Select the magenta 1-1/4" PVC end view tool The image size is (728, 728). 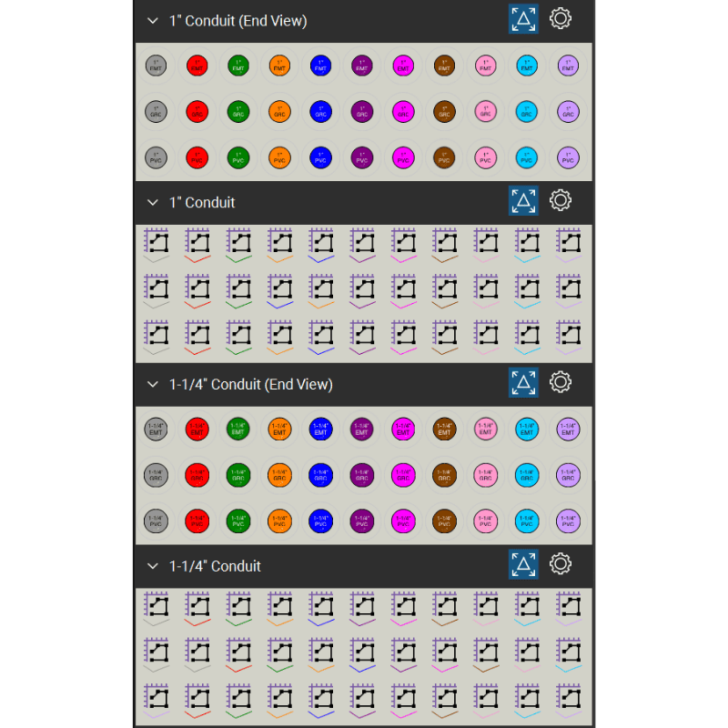pos(403,521)
